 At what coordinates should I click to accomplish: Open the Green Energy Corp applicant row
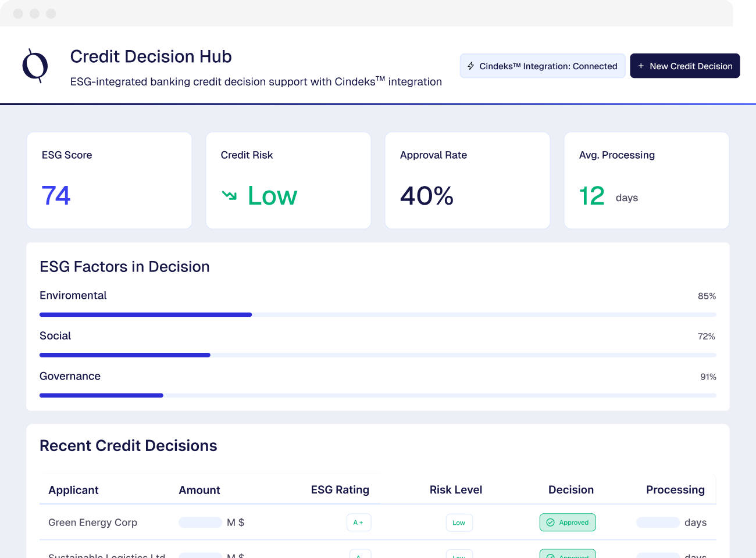[92, 523]
